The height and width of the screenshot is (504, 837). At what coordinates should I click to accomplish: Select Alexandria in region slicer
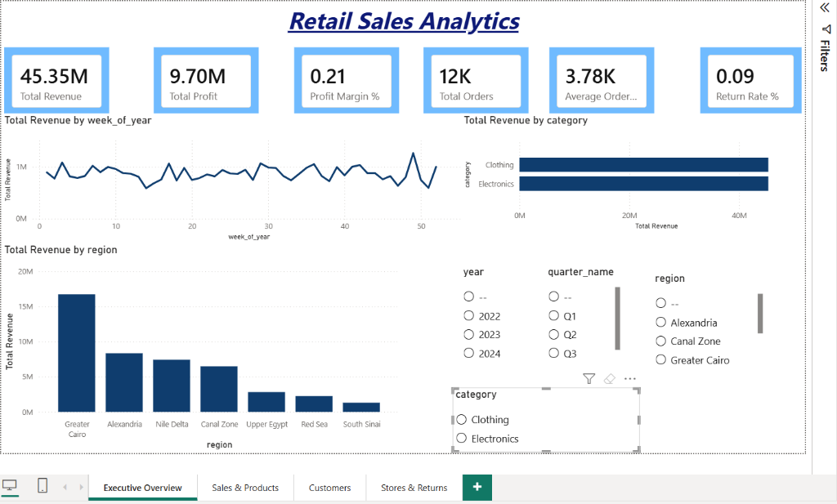tap(660, 322)
